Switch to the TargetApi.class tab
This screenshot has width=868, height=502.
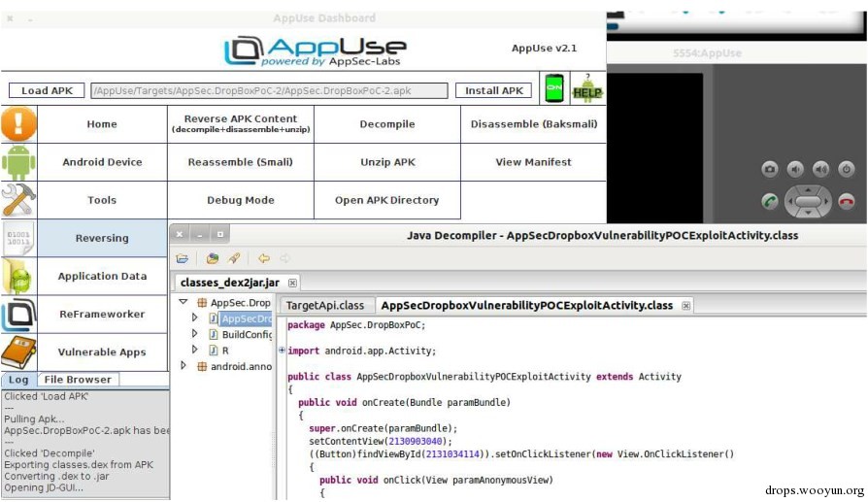(325, 306)
